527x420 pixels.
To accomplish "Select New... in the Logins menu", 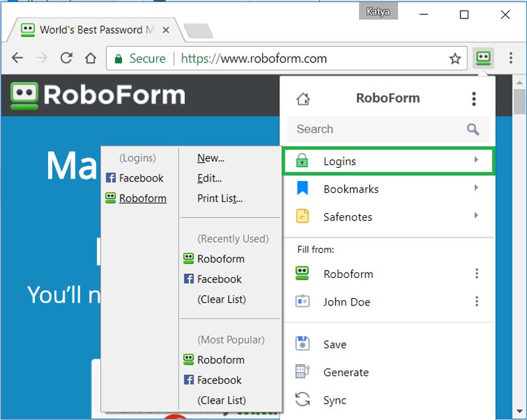I will point(211,158).
